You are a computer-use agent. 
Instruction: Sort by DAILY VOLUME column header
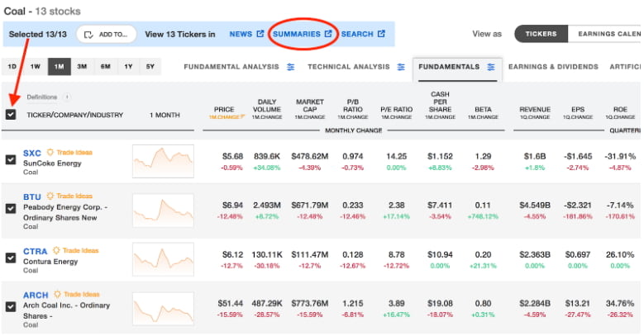[267, 106]
